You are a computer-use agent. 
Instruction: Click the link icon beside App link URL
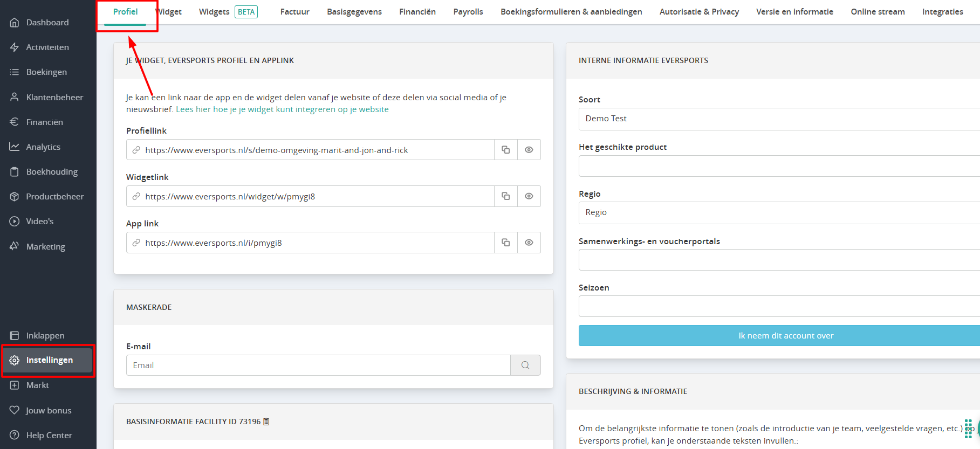[136, 243]
